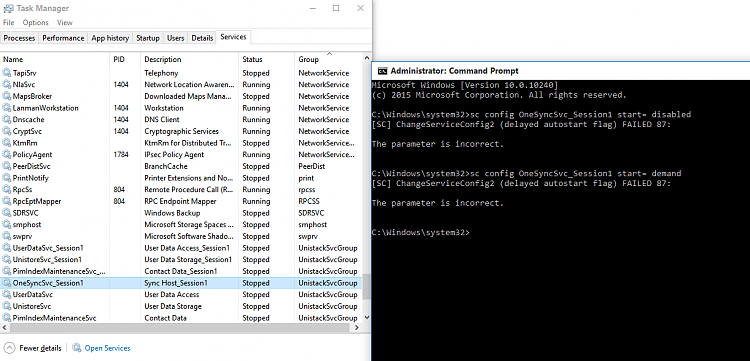The width and height of the screenshot is (750, 361).
Task: Select the Services tab
Action: pyautogui.click(x=233, y=37)
